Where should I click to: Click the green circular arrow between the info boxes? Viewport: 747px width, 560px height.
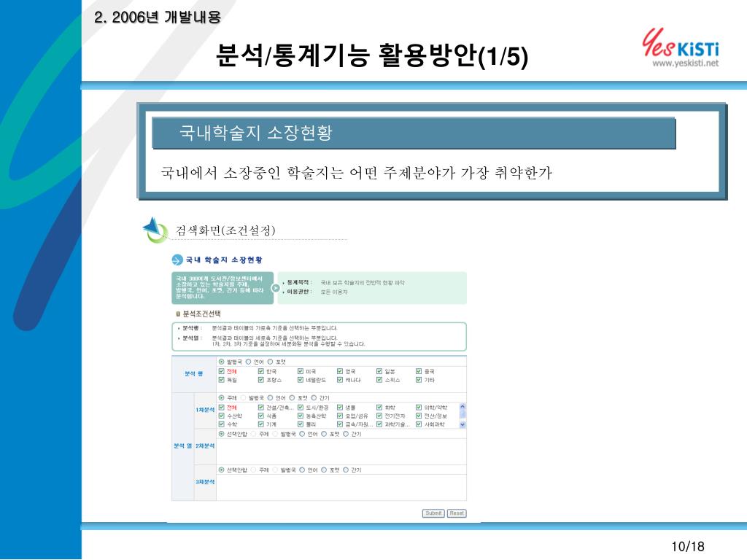[275, 287]
